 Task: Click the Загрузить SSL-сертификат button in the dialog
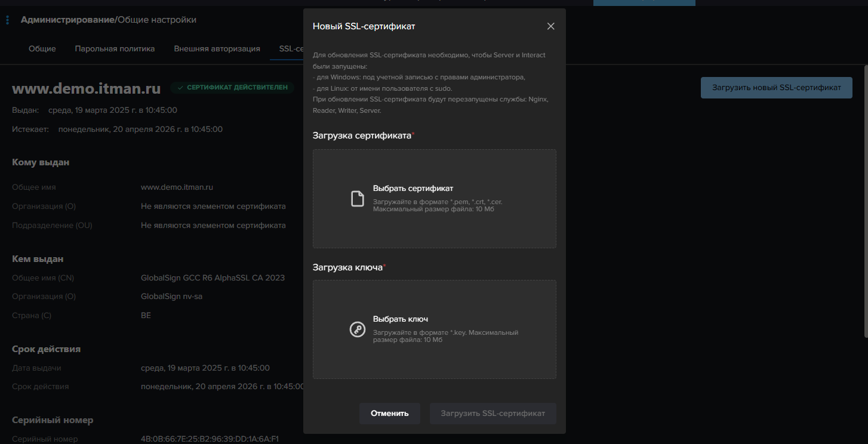[493, 413]
